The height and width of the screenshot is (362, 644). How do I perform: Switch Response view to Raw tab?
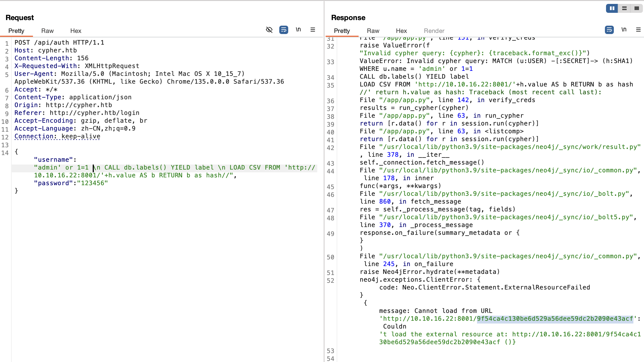[x=373, y=31]
